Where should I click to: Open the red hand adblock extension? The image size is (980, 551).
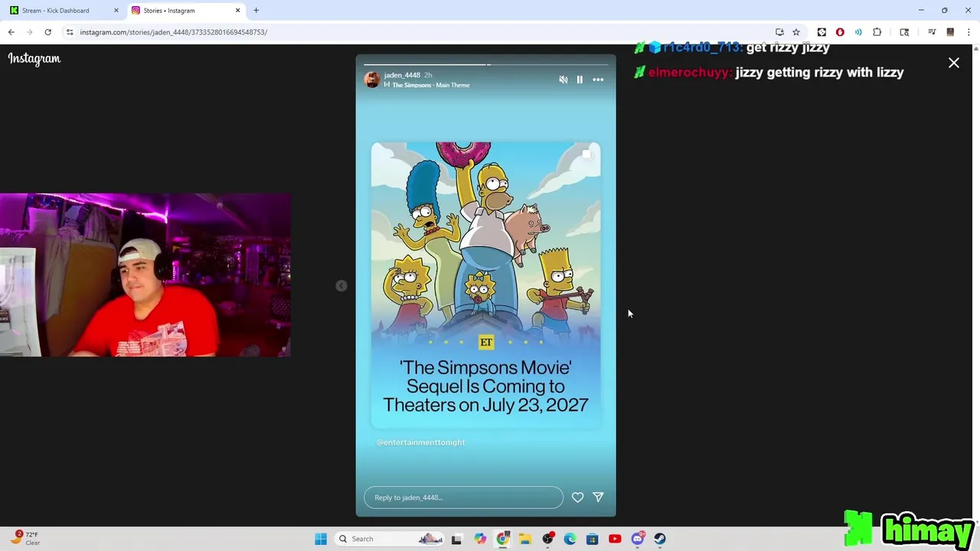(840, 32)
